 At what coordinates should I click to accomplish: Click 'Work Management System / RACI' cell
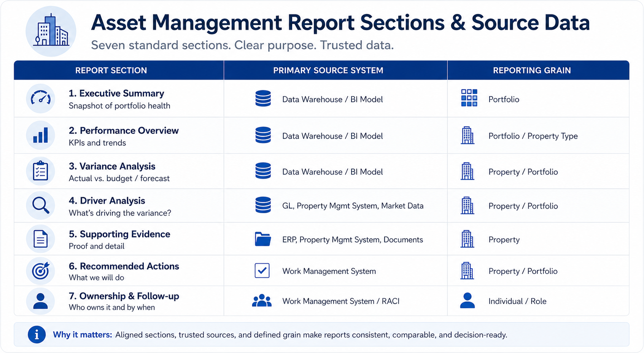tap(341, 301)
